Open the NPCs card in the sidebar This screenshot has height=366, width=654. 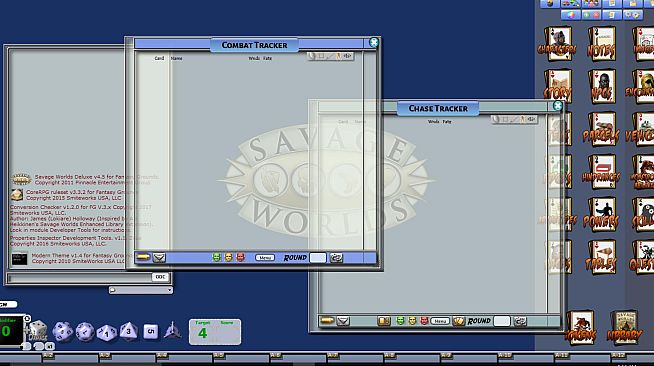tap(601, 87)
